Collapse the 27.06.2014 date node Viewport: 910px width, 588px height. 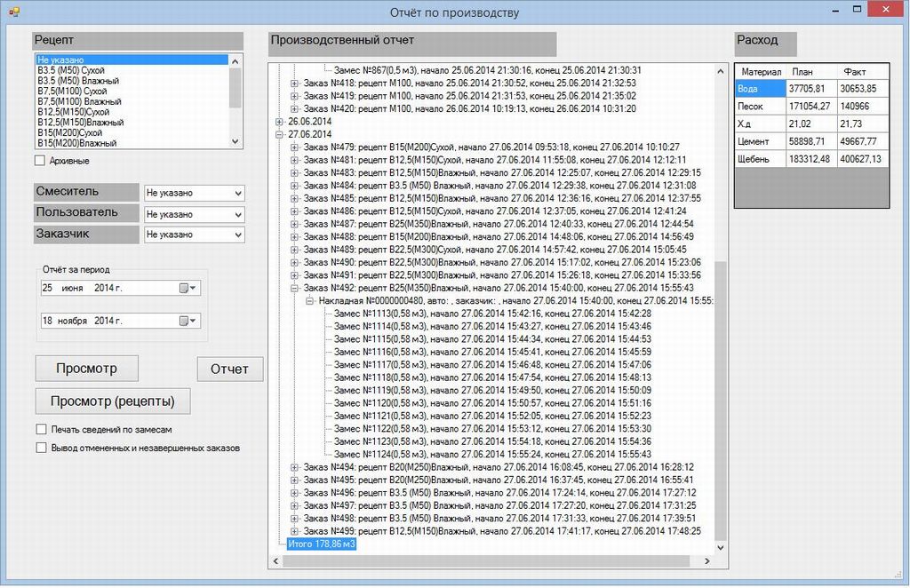(279, 134)
